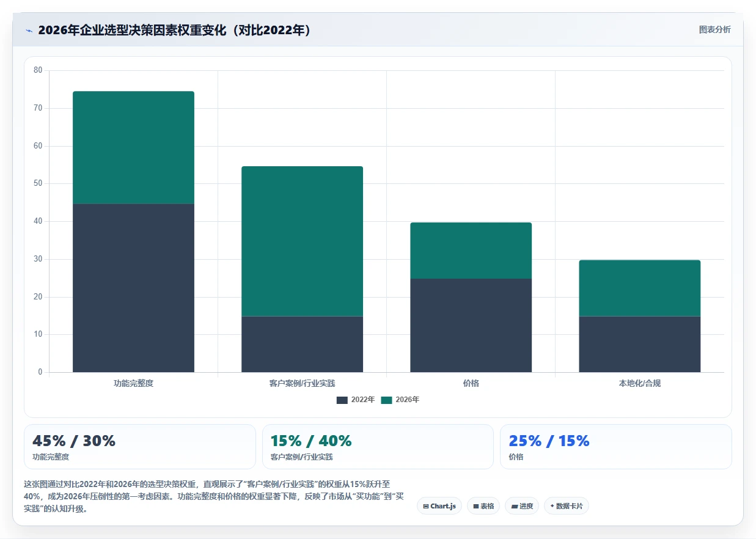This screenshot has height=539, width=756.
Task: Click the chart icon beside the title
Action: tap(29, 30)
